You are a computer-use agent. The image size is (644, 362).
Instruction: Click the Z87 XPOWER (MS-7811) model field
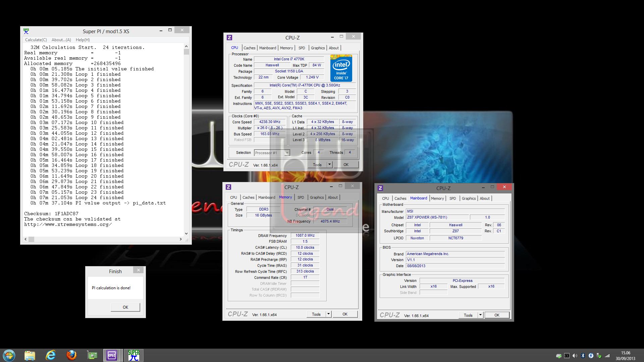[x=437, y=217]
